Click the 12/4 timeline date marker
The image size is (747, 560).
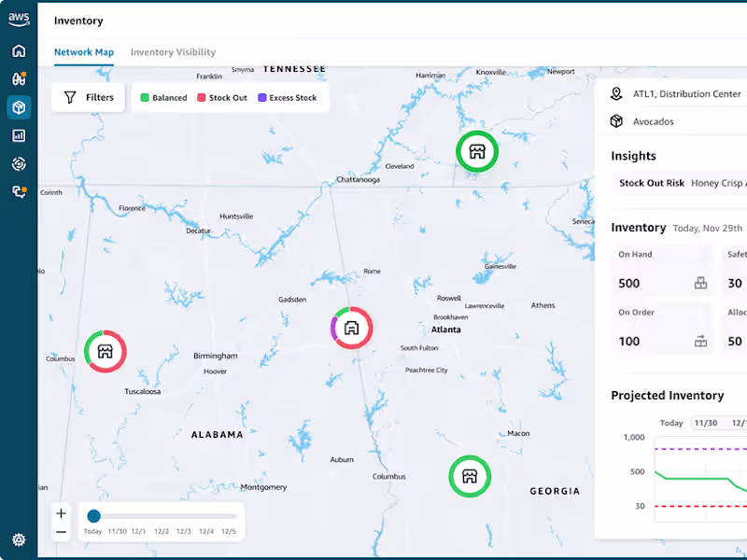[x=206, y=531]
